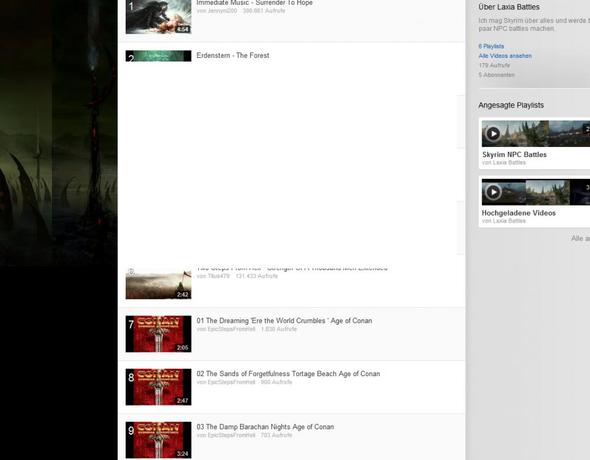Click the 6 Playlists link
Viewport: 590px width, 460px height.
pyautogui.click(x=491, y=46)
